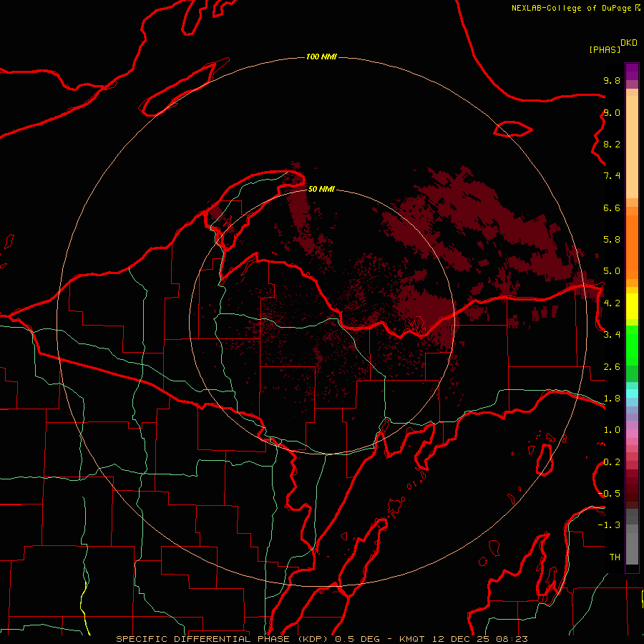The image size is (644, 644).
Task: Click the cyan segment of the color bar
Action: pyautogui.click(x=632, y=393)
